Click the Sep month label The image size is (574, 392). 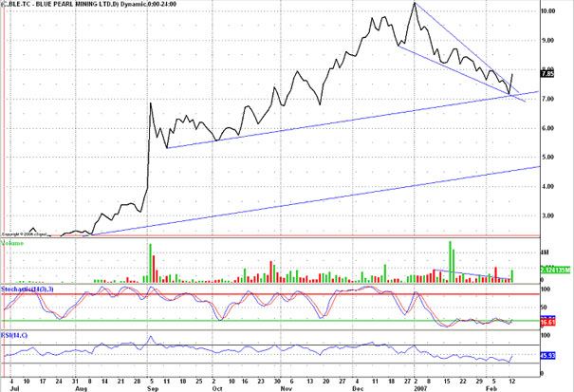click(x=153, y=388)
